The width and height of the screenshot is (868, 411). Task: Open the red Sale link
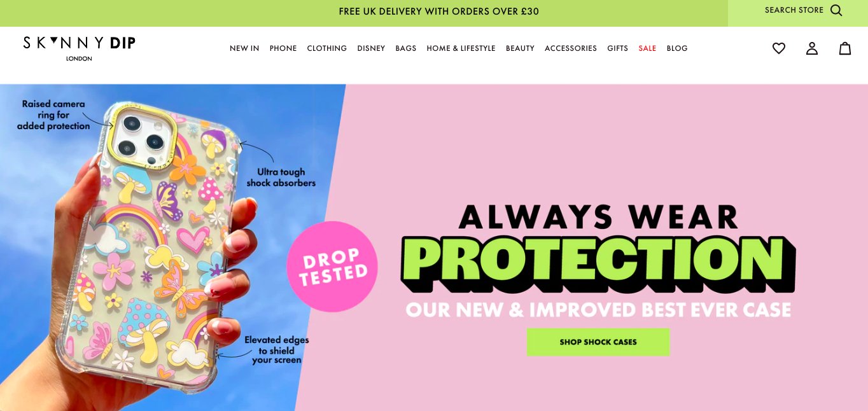(647, 48)
